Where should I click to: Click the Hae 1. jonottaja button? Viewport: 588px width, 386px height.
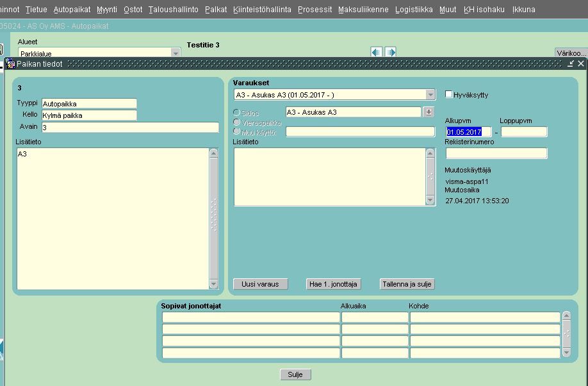point(333,284)
